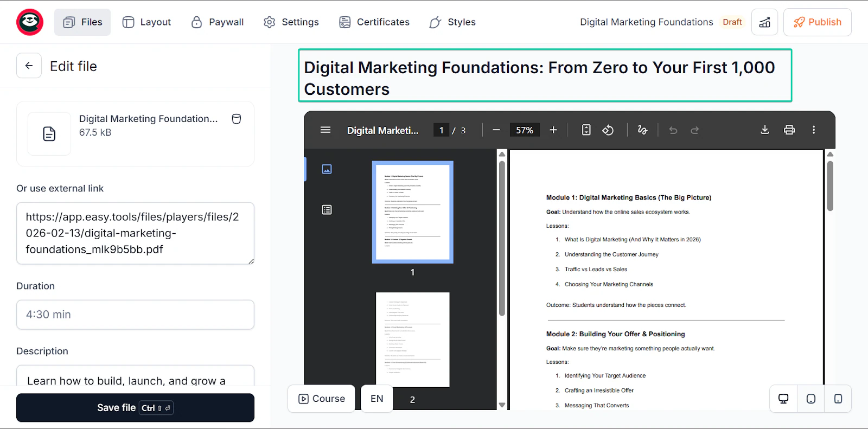Click the back arrow next to Edit file
The width and height of the screenshot is (868, 429).
click(29, 66)
